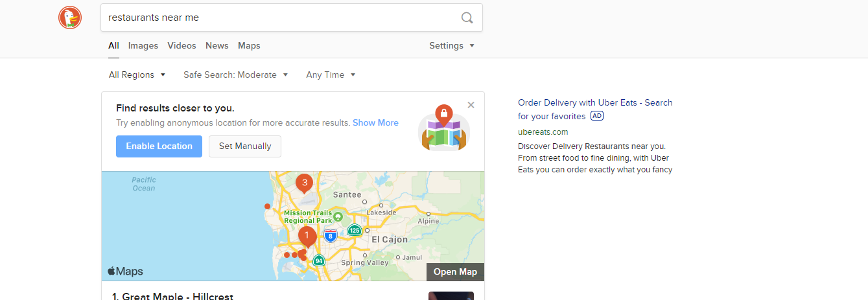868x300 pixels.
Task: Click the Spring Valley label on map
Action: click(364, 262)
